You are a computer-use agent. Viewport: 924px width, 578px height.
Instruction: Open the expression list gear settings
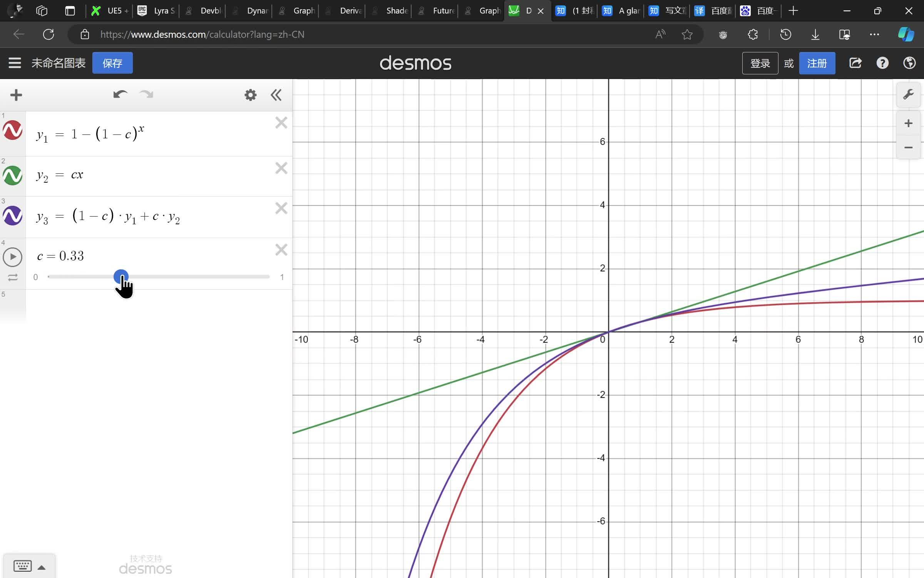click(x=250, y=95)
